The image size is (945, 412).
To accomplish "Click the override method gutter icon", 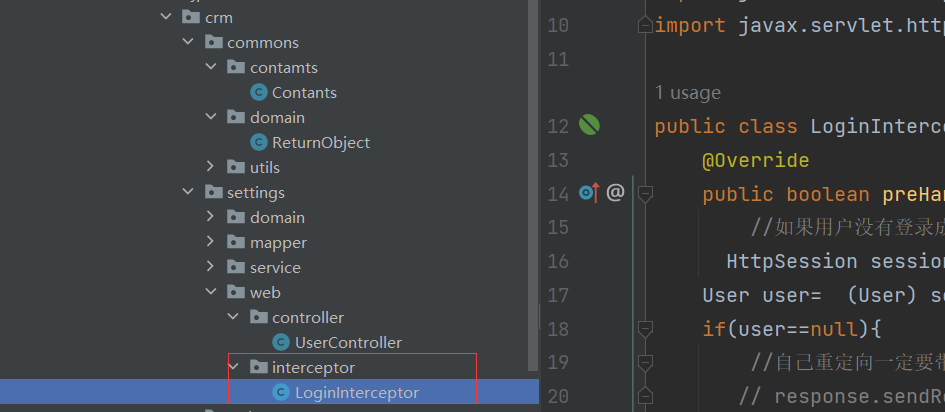I will tap(588, 194).
